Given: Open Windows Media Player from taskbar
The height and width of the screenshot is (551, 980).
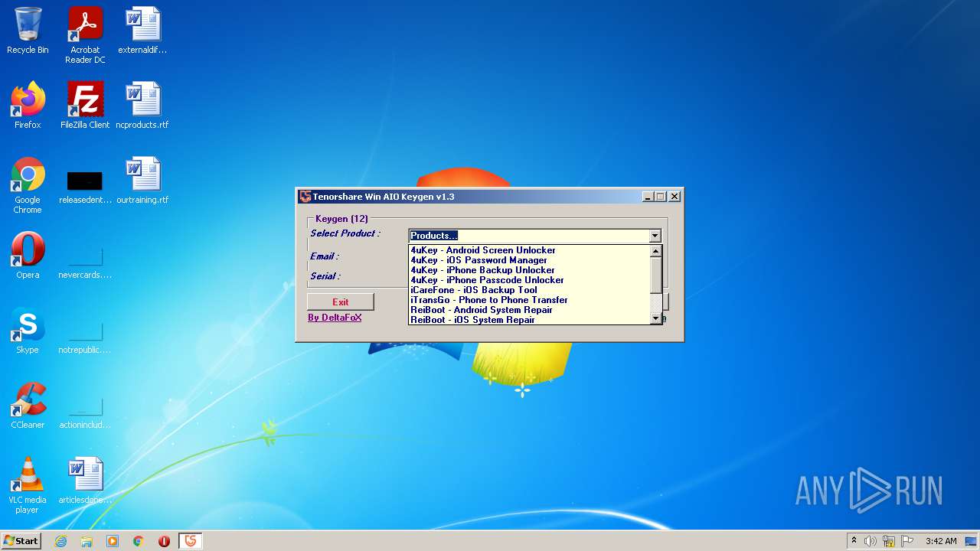Looking at the screenshot, I should [113, 541].
